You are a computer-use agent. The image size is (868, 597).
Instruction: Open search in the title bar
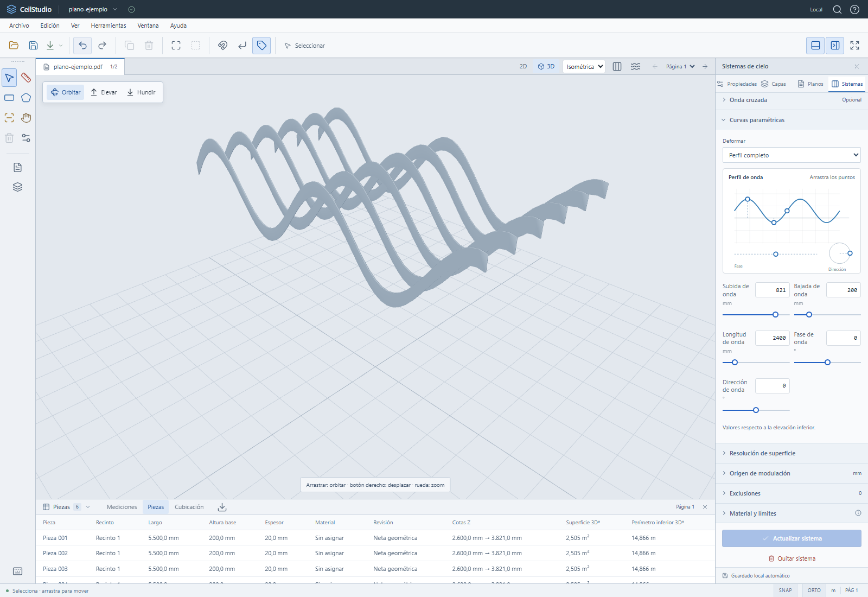pos(837,9)
